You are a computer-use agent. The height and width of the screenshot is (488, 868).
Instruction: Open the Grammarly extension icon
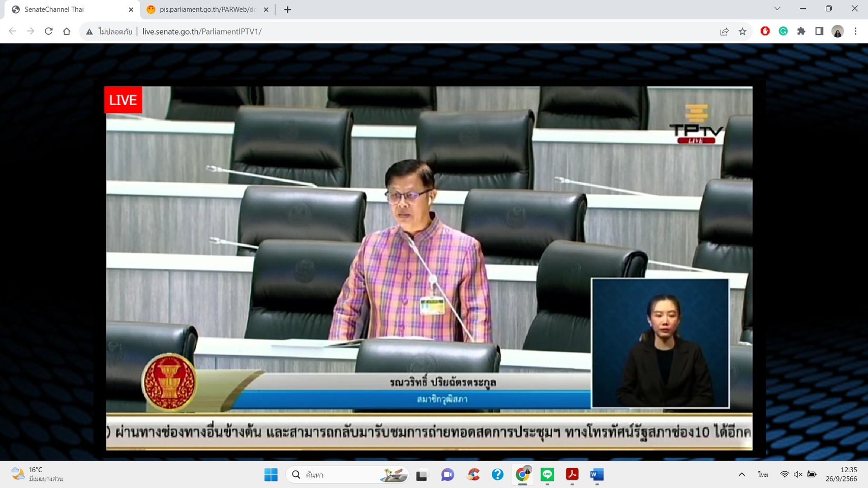point(783,32)
